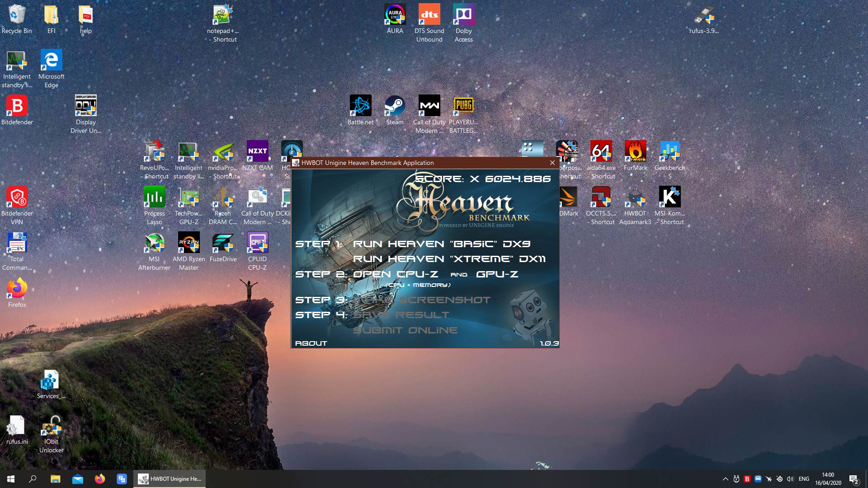Open the Bitdefender VPN icon
868x488 pixels.
tap(17, 206)
